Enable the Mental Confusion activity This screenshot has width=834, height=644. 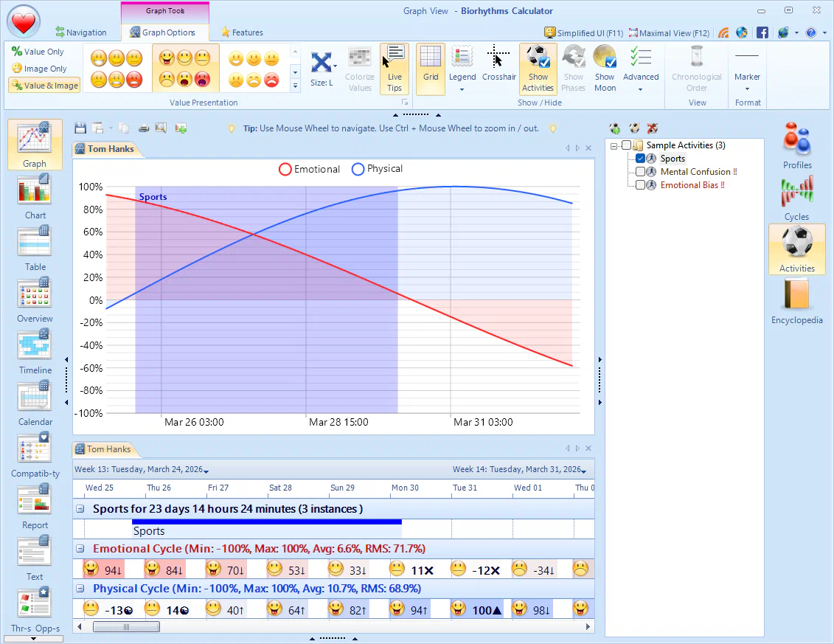point(639,172)
